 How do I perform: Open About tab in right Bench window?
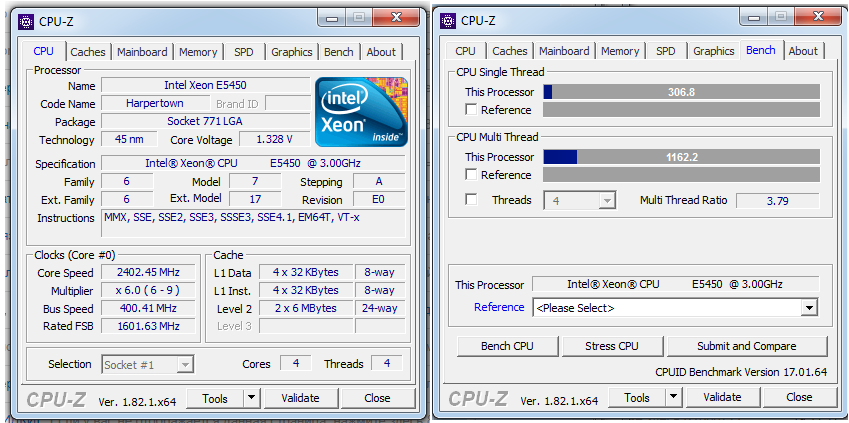tap(803, 51)
